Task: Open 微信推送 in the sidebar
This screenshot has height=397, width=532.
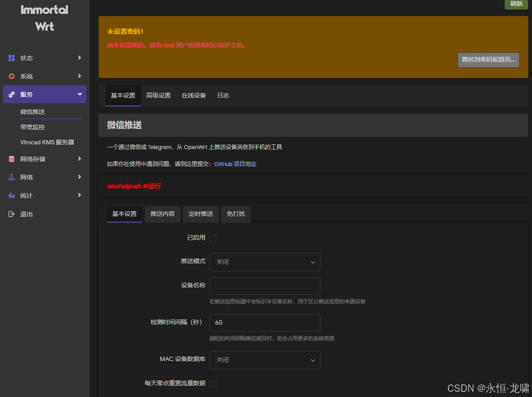Action: coord(33,112)
